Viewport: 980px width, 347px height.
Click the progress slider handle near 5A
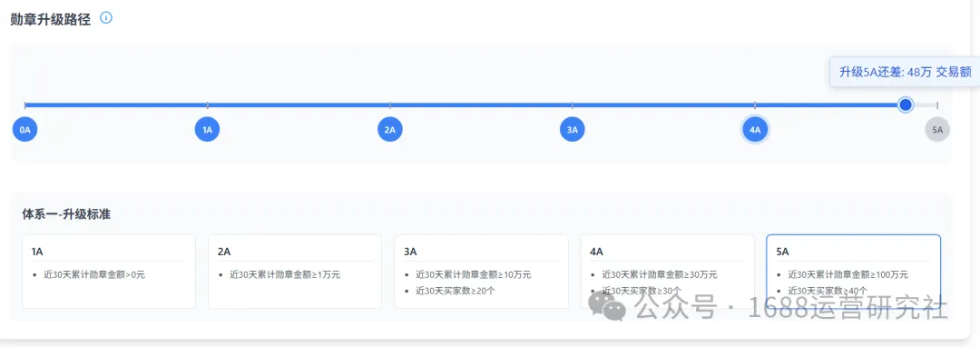point(905,104)
